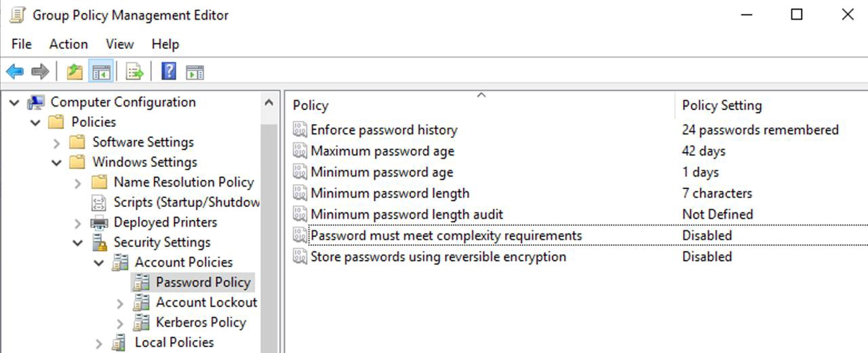Sort by the Policy Setting column header
The width and height of the screenshot is (868, 353).
tap(772, 105)
